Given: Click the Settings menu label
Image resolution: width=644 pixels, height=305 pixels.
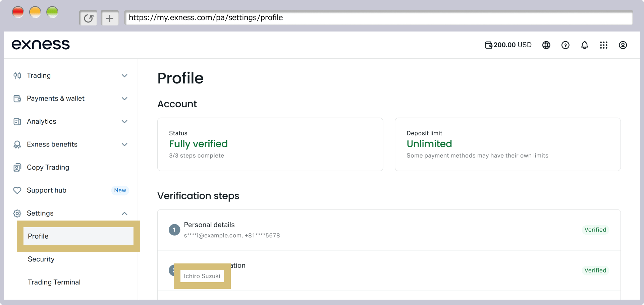Looking at the screenshot, I should click(40, 213).
